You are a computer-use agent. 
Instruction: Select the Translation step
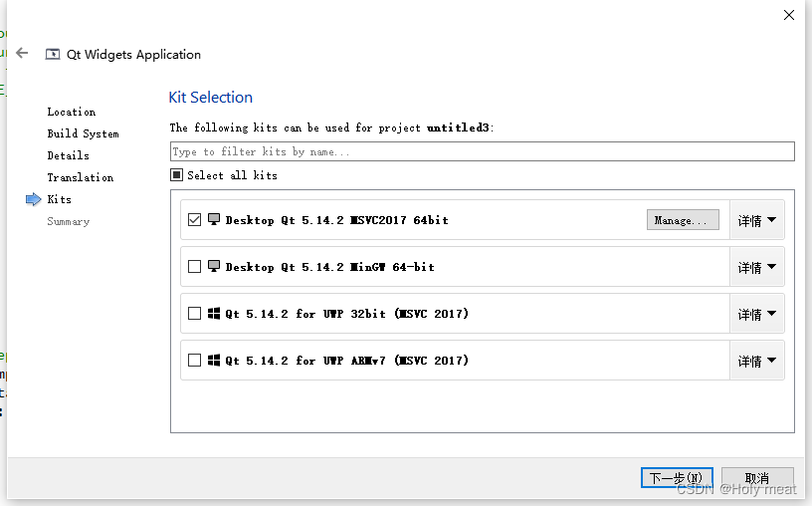pos(81,177)
